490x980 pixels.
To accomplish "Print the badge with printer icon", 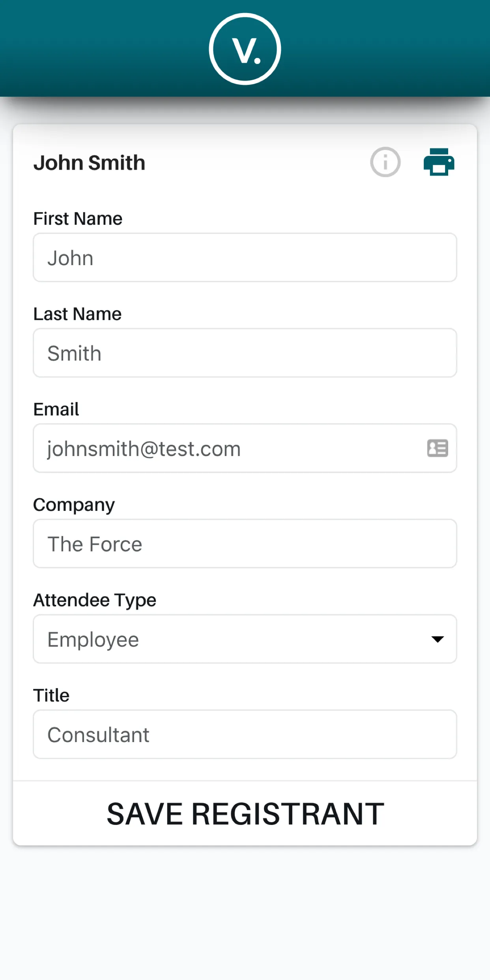I will (x=439, y=162).
